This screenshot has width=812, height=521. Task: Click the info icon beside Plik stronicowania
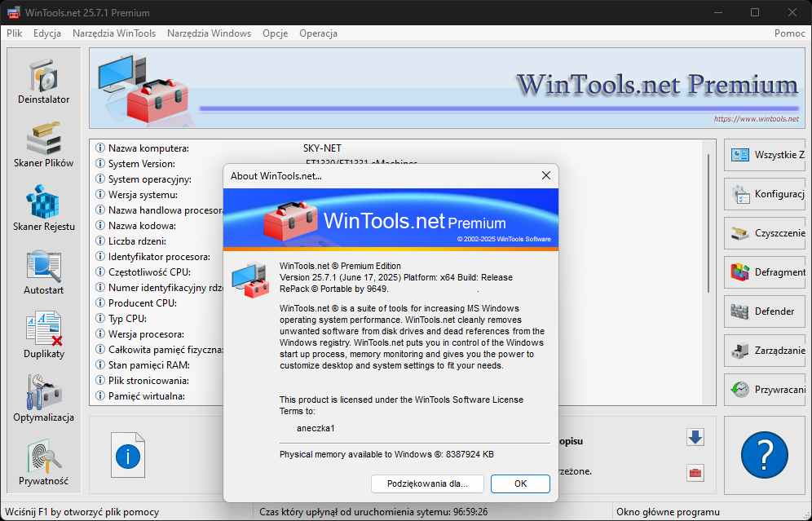[x=100, y=381]
